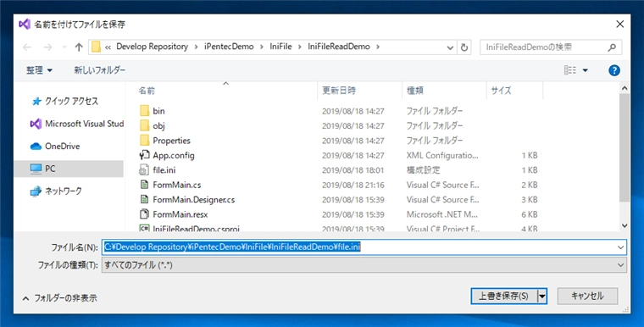Screen dimensions: 644x327
Task: Select the obj folder
Action: pyautogui.click(x=158, y=125)
